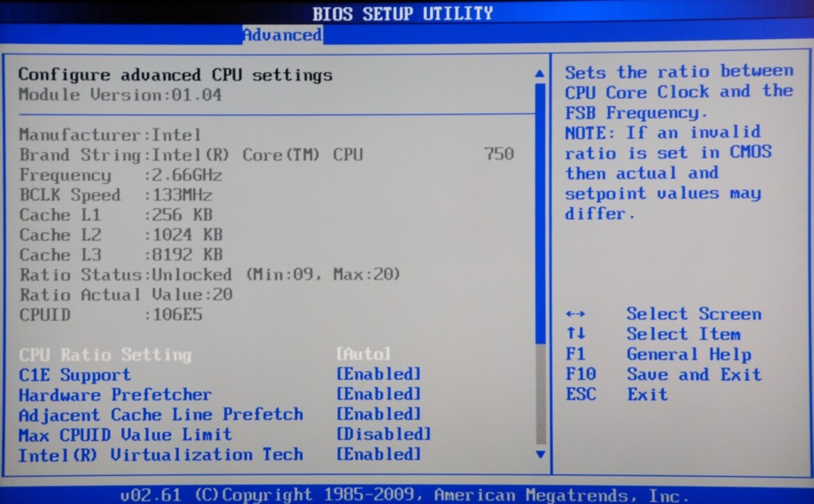The width and height of the screenshot is (814, 504).
Task: Click the F1 General Help entry
Action: pyautogui.click(x=658, y=354)
